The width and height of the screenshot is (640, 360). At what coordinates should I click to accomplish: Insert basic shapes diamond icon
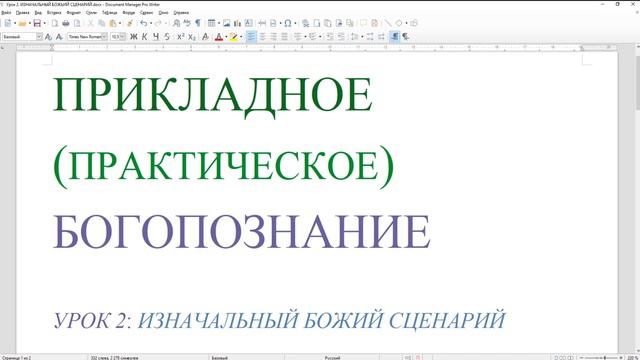pyautogui.click(x=399, y=23)
